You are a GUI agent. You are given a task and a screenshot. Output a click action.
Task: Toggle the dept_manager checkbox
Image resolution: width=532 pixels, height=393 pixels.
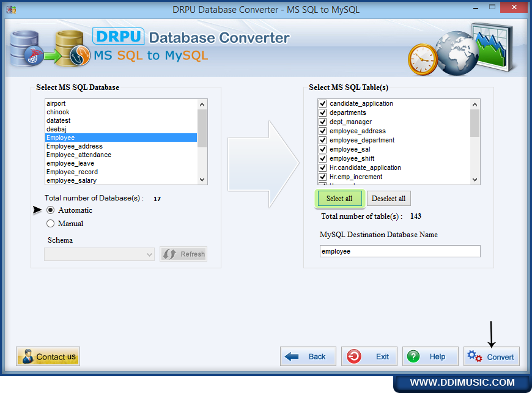(x=322, y=122)
